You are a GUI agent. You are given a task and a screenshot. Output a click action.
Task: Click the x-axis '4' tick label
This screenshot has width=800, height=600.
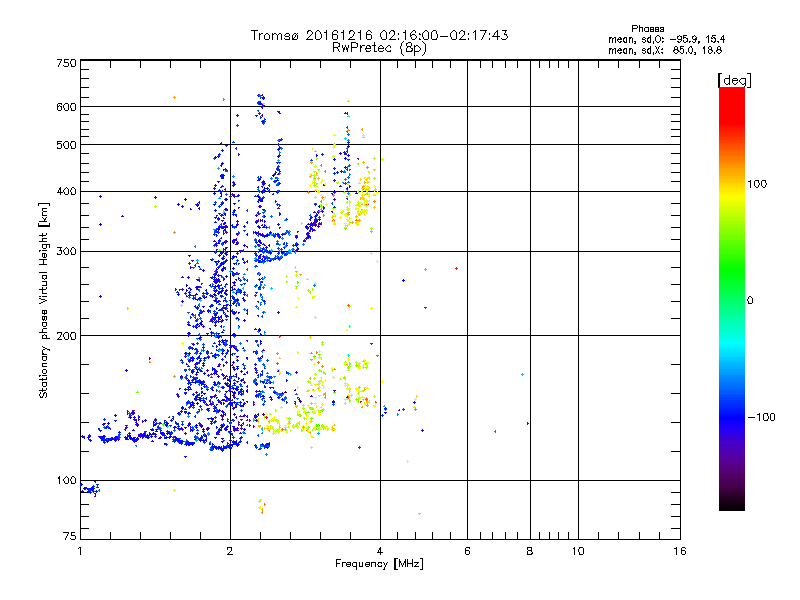pos(380,551)
